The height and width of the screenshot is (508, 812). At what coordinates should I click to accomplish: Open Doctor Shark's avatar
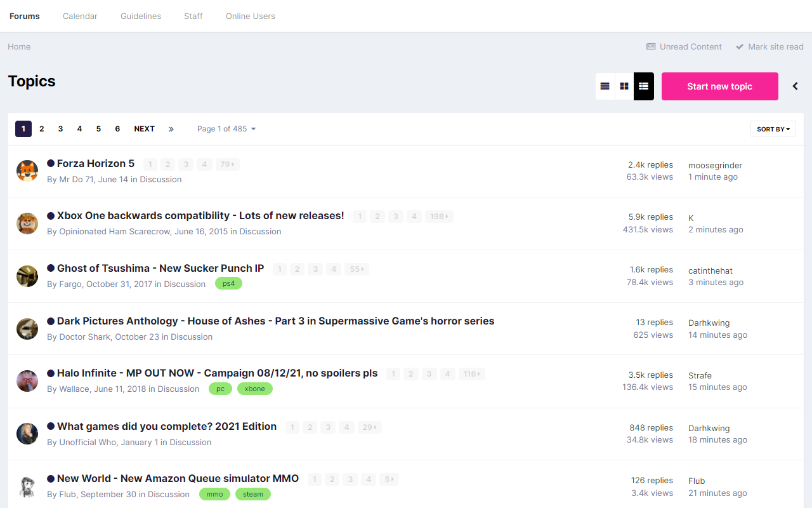(27, 329)
